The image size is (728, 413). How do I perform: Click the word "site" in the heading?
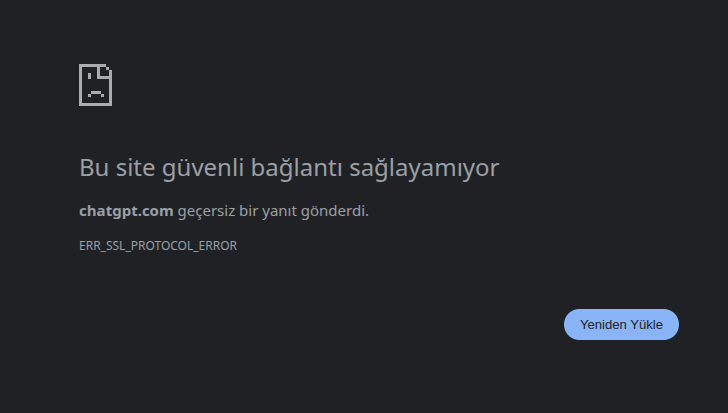click(x=135, y=167)
